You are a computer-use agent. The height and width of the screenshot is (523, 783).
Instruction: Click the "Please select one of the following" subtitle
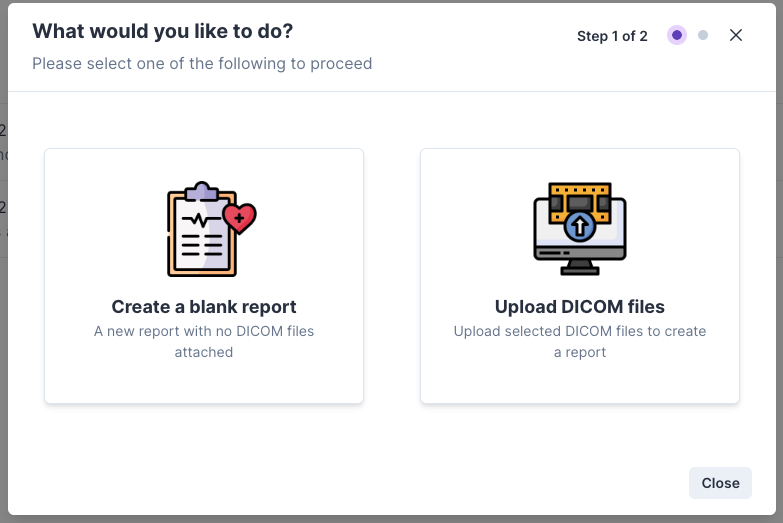(202, 64)
